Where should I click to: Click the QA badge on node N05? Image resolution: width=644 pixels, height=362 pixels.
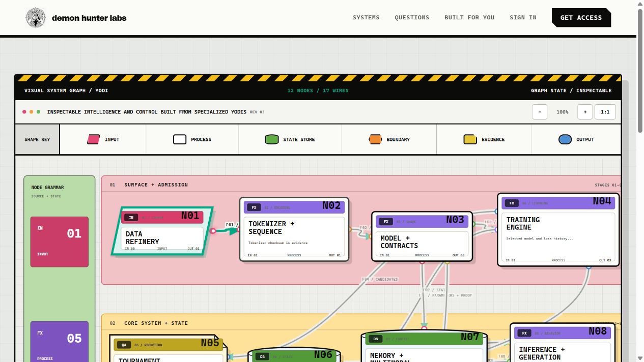124,345
